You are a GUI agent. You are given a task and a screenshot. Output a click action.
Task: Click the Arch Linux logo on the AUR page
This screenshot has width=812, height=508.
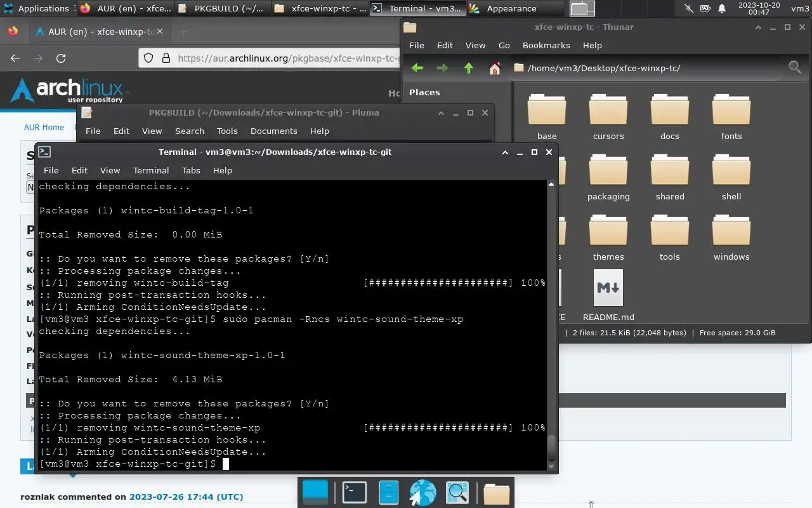pos(69,90)
